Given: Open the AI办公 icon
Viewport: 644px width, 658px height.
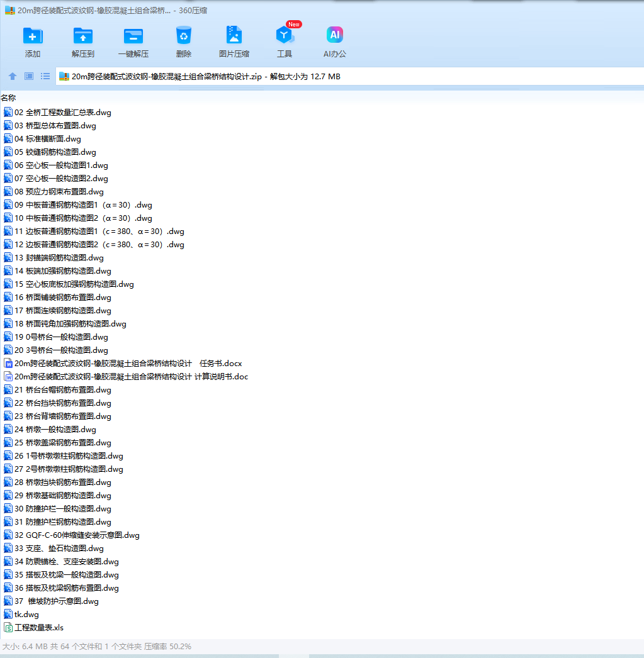Looking at the screenshot, I should pyautogui.click(x=335, y=35).
